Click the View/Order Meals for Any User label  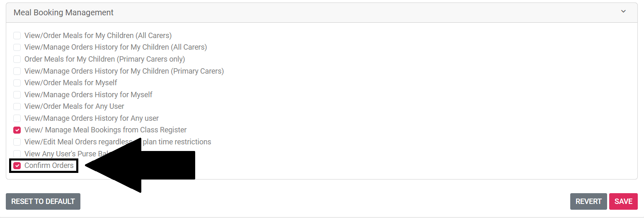click(74, 106)
